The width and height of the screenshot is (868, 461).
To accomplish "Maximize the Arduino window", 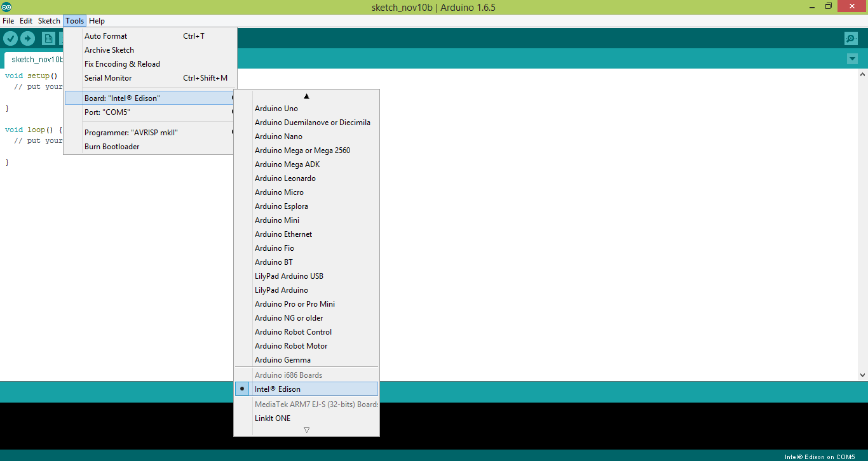I will [x=829, y=6].
